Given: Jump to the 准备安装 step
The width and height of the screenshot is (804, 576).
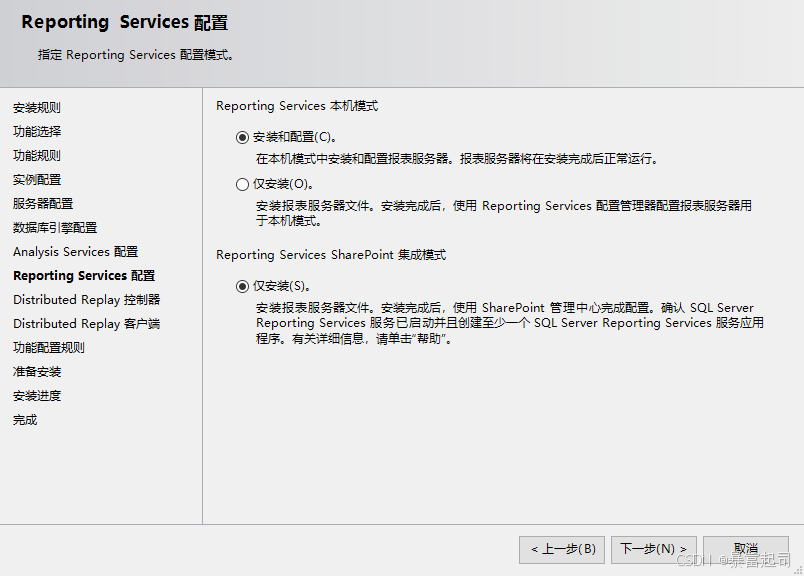Looking at the screenshot, I should click(x=37, y=372).
